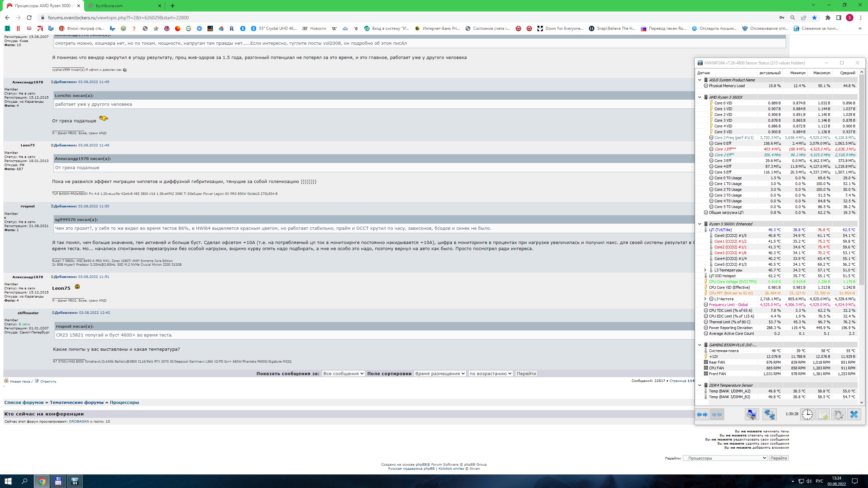Open Все сообщения dropdown
The height and width of the screenshot is (488, 868).
coord(343,373)
